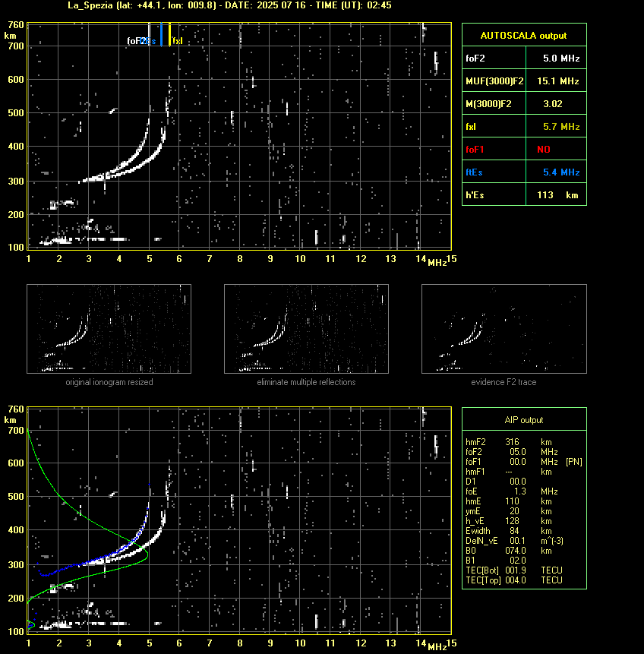Click the yellow fxI '5.7 MHz' value

tap(561, 126)
